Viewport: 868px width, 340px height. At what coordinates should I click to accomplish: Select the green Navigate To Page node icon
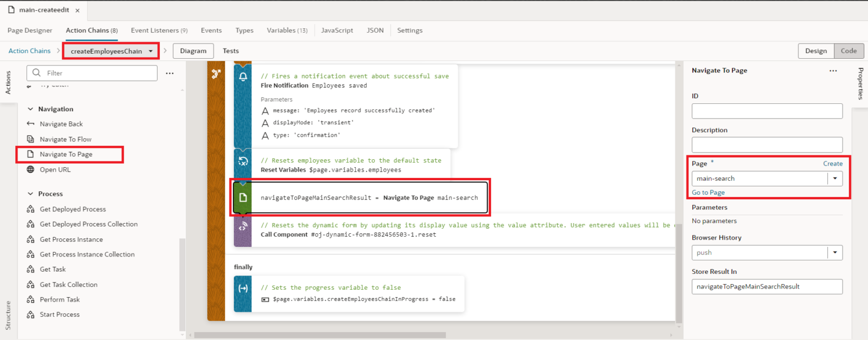tap(243, 198)
